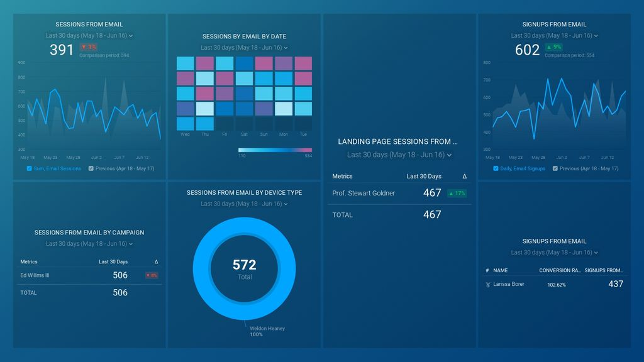Open the date range dropdown under Sessions from Email
This screenshot has width=644, height=362.
click(89, 36)
